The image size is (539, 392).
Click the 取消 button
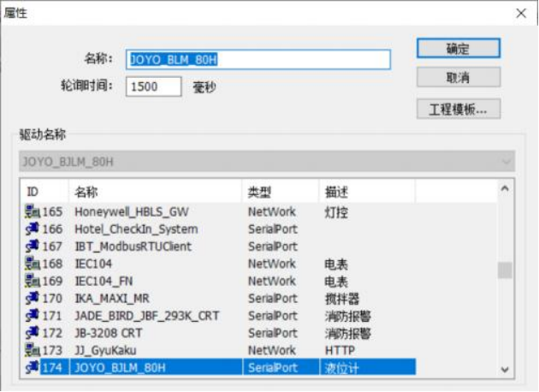pyautogui.click(x=459, y=77)
